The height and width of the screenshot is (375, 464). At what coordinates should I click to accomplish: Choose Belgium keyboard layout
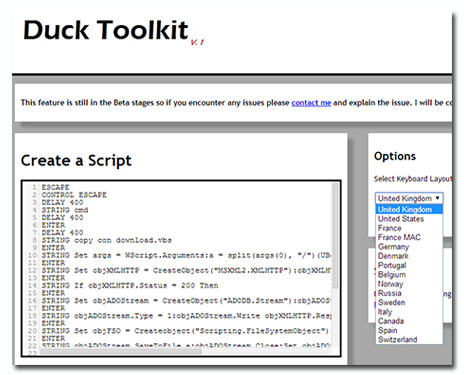(409, 275)
